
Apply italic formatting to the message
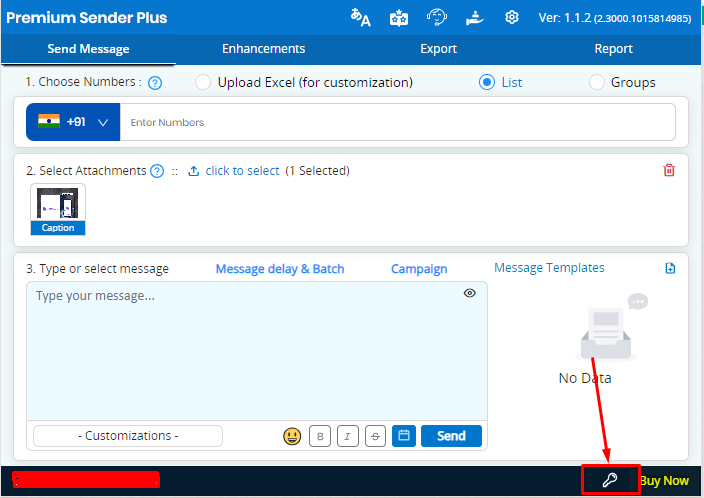pyautogui.click(x=347, y=436)
